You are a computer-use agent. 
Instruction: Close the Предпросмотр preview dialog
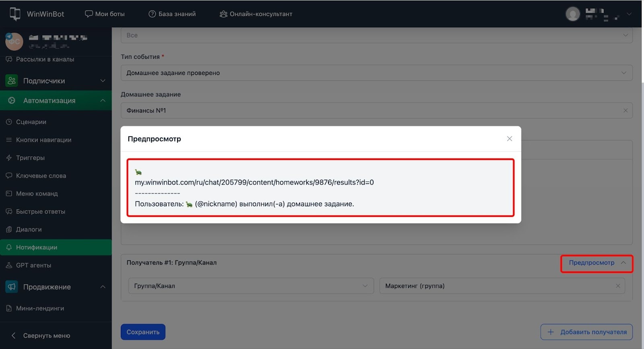(x=509, y=139)
